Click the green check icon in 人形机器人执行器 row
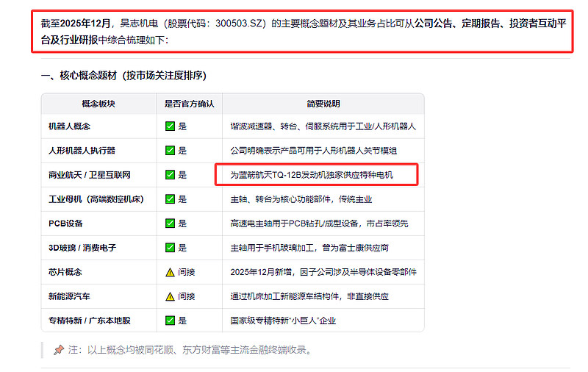The width and height of the screenshot is (588, 372). (x=170, y=151)
